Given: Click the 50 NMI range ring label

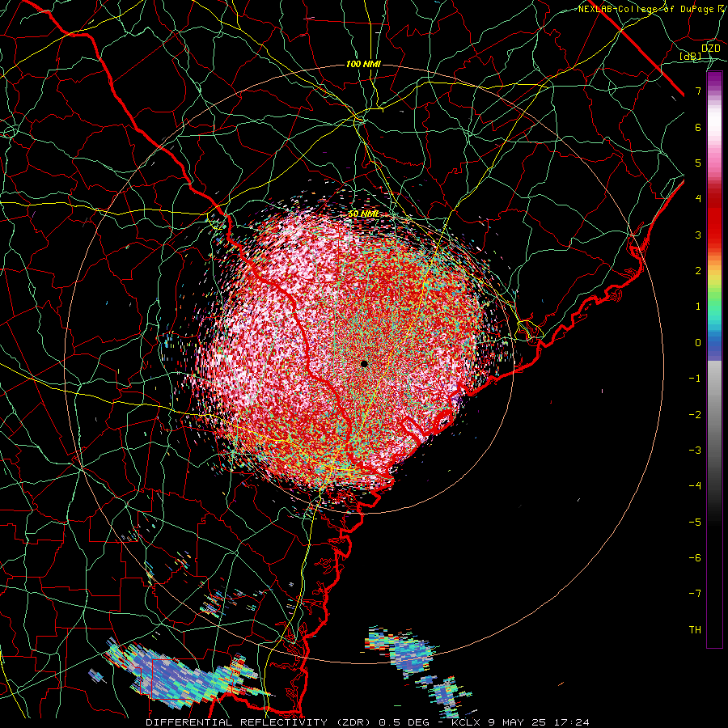Looking at the screenshot, I should [x=363, y=214].
